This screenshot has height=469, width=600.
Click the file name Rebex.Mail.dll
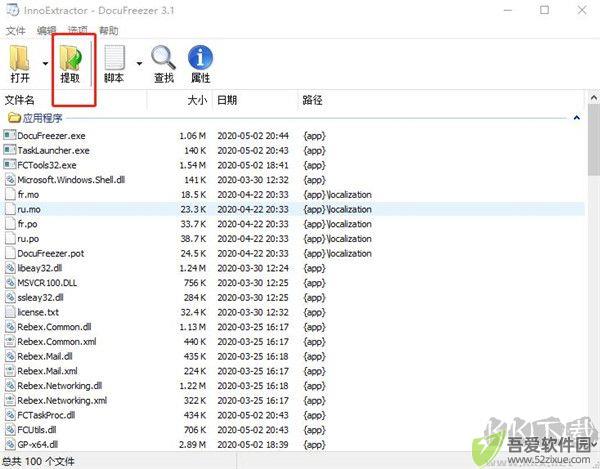[x=45, y=357]
